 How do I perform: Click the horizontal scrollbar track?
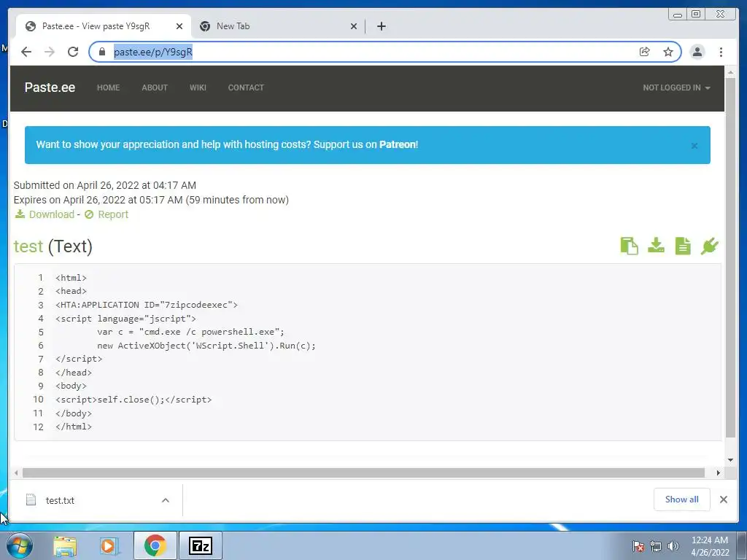click(x=363, y=472)
